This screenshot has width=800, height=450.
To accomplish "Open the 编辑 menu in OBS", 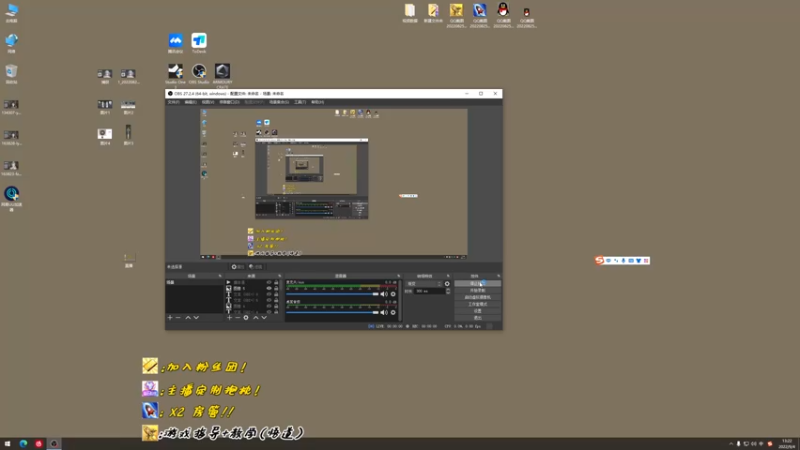I will point(190,102).
